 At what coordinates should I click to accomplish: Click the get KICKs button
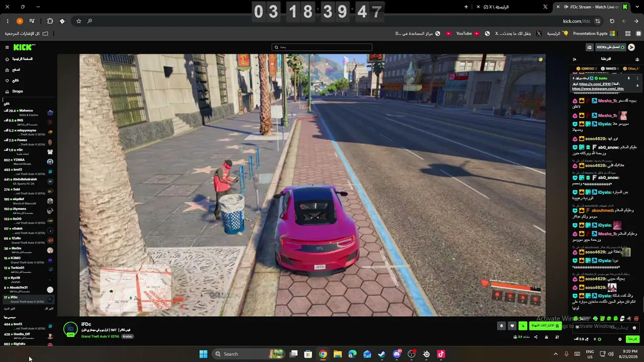click(610, 47)
